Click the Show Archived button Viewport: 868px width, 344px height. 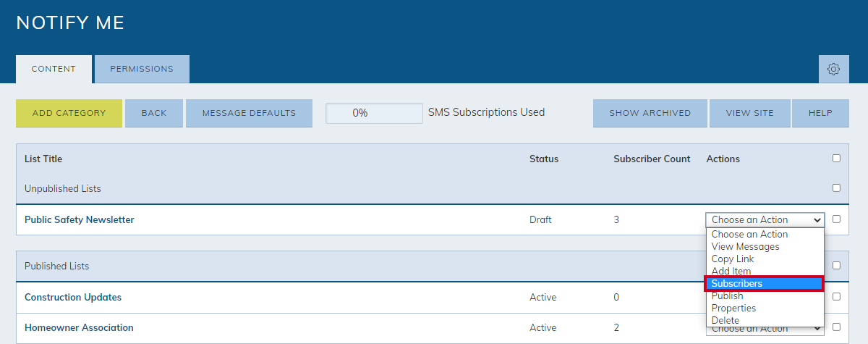(x=650, y=113)
